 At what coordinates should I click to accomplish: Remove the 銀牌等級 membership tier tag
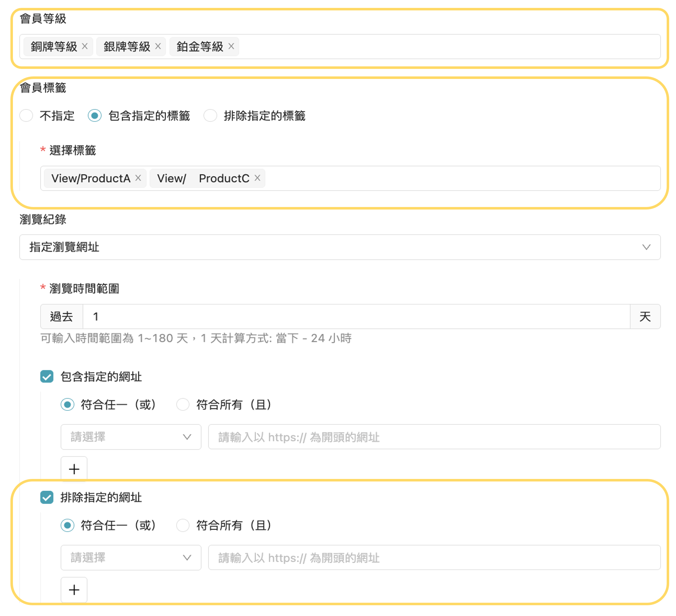[x=158, y=46]
